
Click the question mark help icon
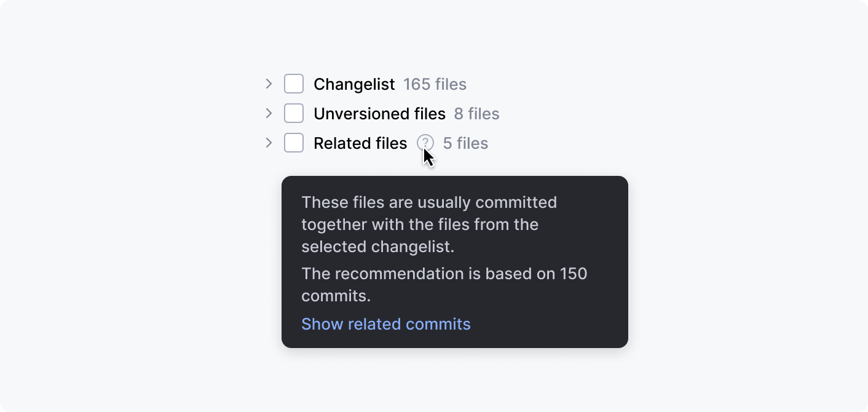(x=425, y=143)
